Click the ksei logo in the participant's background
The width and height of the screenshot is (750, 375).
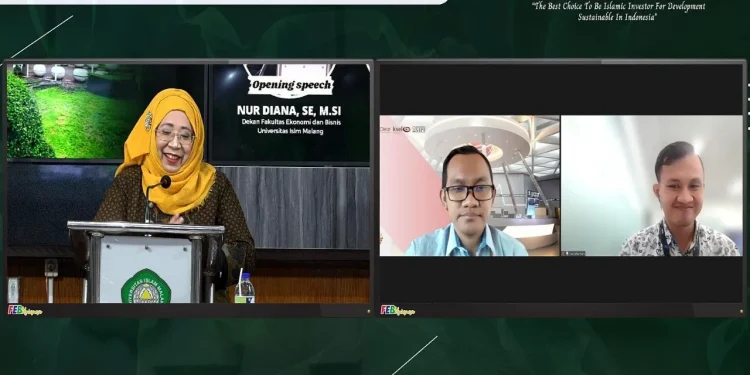[401, 129]
